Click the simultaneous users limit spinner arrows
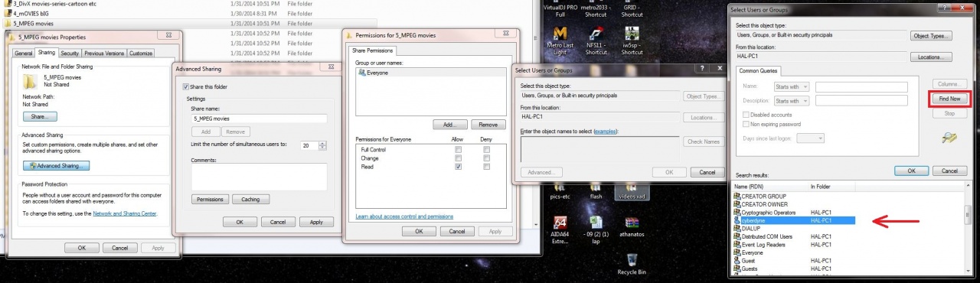 coord(323,145)
